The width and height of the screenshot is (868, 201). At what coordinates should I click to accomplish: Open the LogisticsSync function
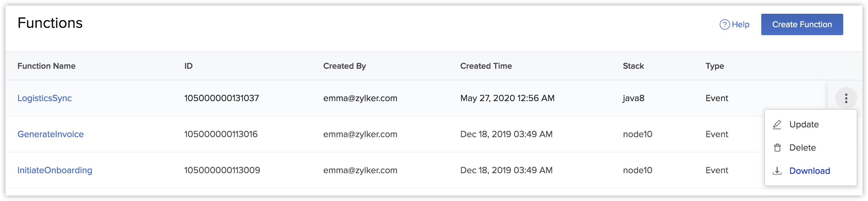(x=44, y=98)
